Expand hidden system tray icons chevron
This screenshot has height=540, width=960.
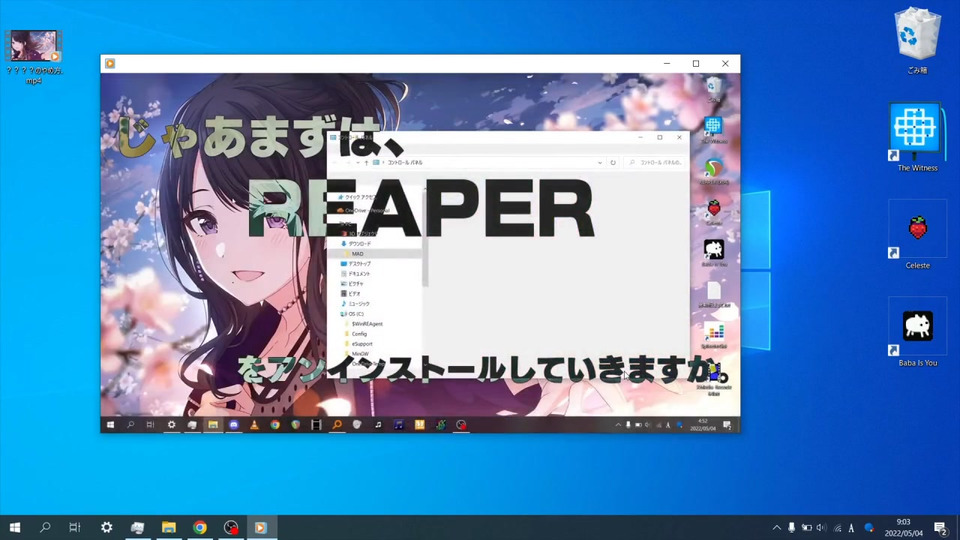coord(776,527)
